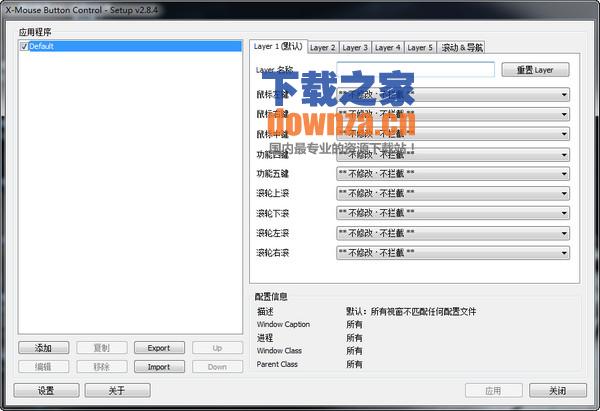
Task: Open the 鼠标右键 dropdown
Action: 453,114
